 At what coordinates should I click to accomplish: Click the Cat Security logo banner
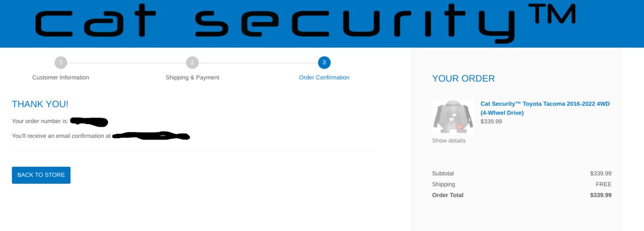point(321,24)
